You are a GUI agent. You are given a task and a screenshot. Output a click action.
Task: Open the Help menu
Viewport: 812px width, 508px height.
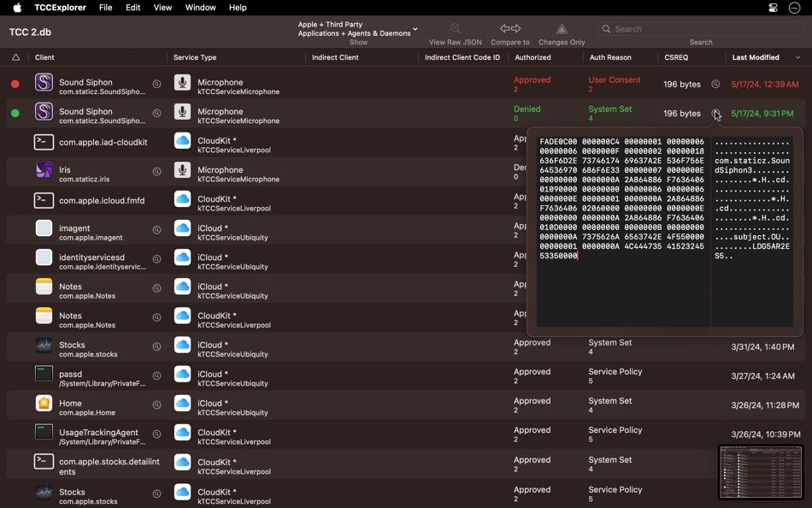238,7
